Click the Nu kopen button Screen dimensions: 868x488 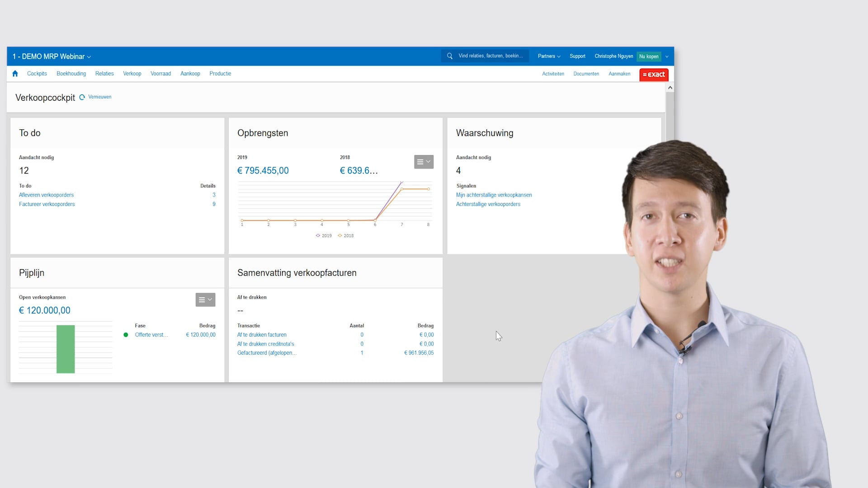(649, 56)
